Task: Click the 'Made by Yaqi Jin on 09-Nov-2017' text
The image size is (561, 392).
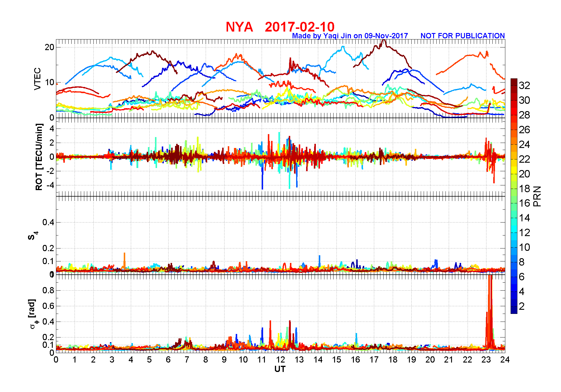Action: [350, 36]
